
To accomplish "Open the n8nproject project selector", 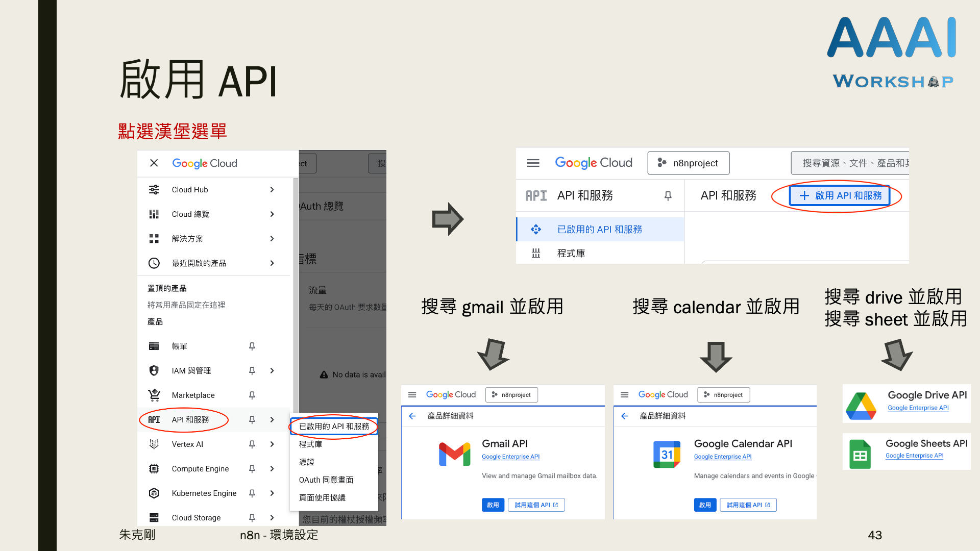I will 688,163.
